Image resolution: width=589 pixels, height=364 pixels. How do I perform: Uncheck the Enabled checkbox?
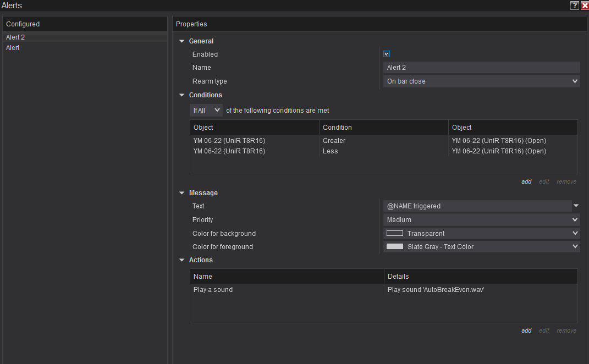point(387,54)
